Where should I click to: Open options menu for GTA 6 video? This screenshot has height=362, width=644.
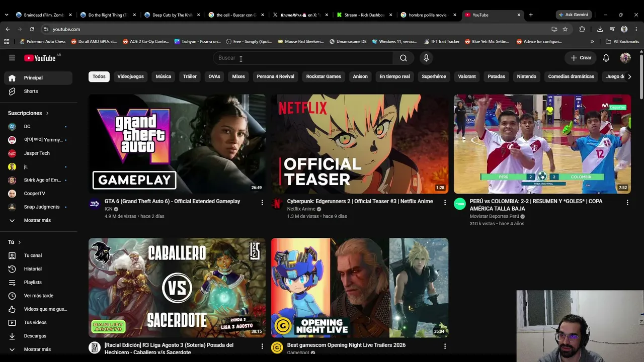coord(262,202)
